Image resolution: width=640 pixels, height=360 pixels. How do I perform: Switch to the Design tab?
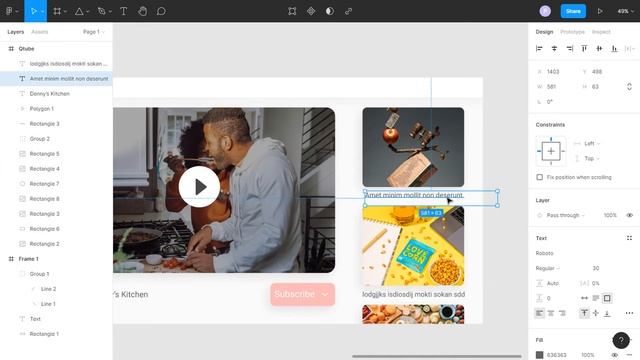pyautogui.click(x=544, y=32)
